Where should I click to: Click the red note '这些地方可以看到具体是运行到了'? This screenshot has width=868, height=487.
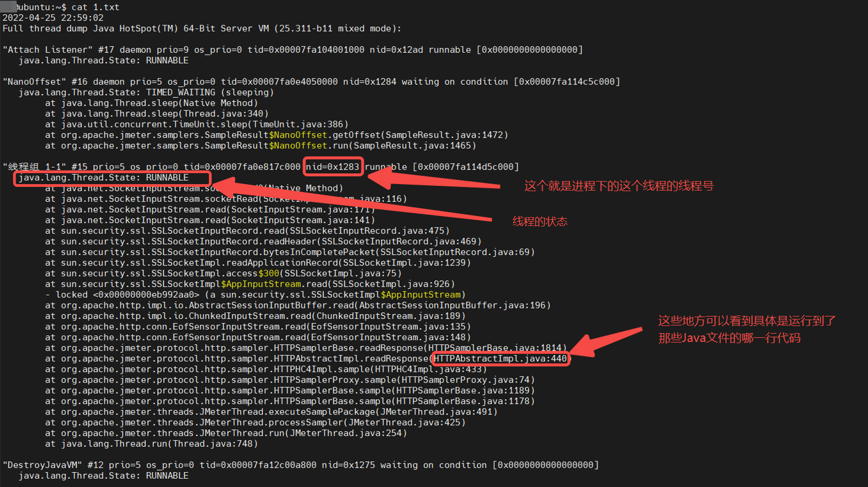click(x=747, y=321)
